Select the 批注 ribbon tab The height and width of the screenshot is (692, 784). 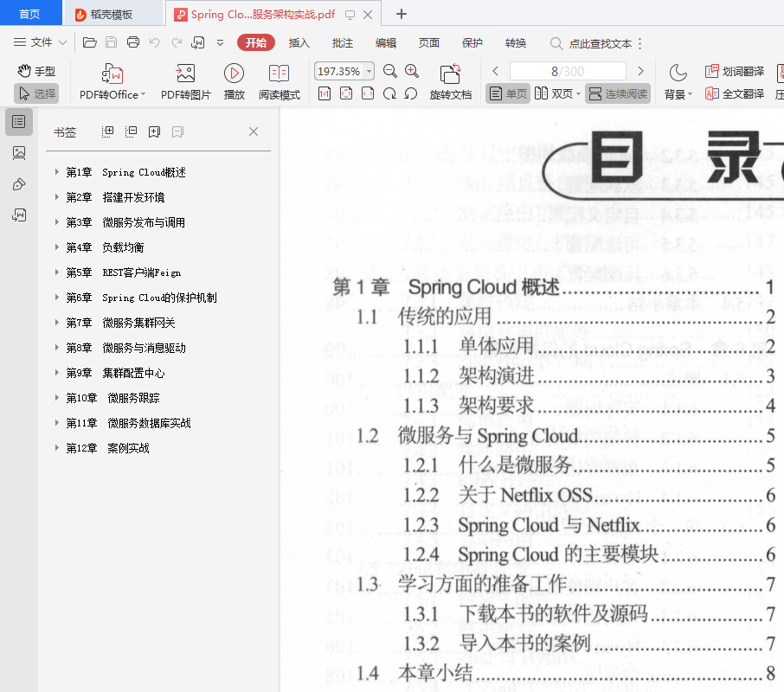pyautogui.click(x=343, y=43)
